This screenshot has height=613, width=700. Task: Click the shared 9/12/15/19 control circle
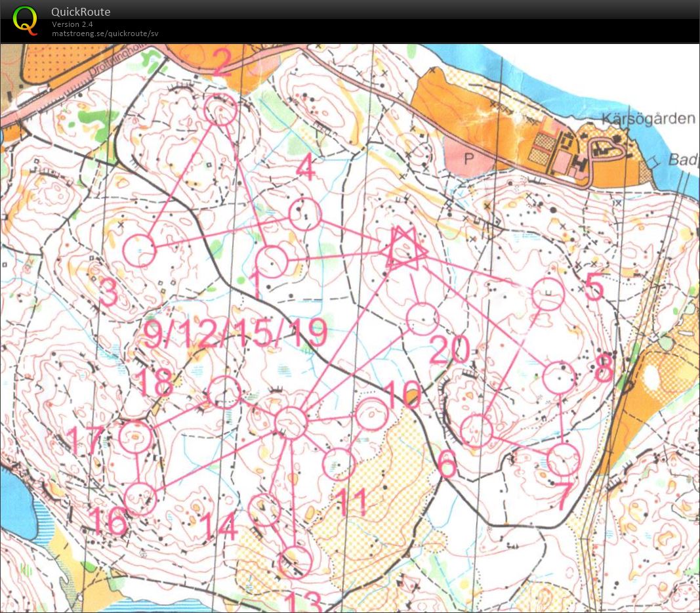pos(291,422)
